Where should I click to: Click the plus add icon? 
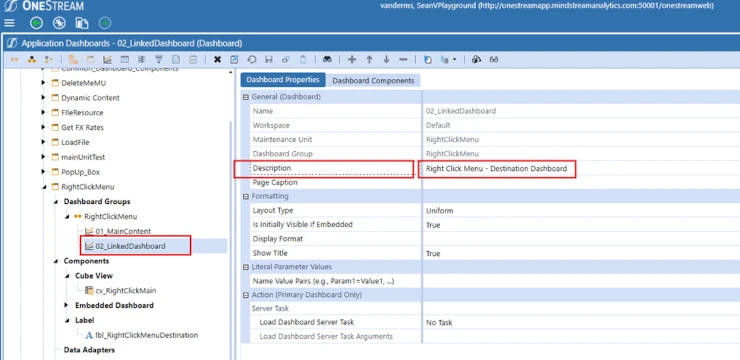click(352, 59)
